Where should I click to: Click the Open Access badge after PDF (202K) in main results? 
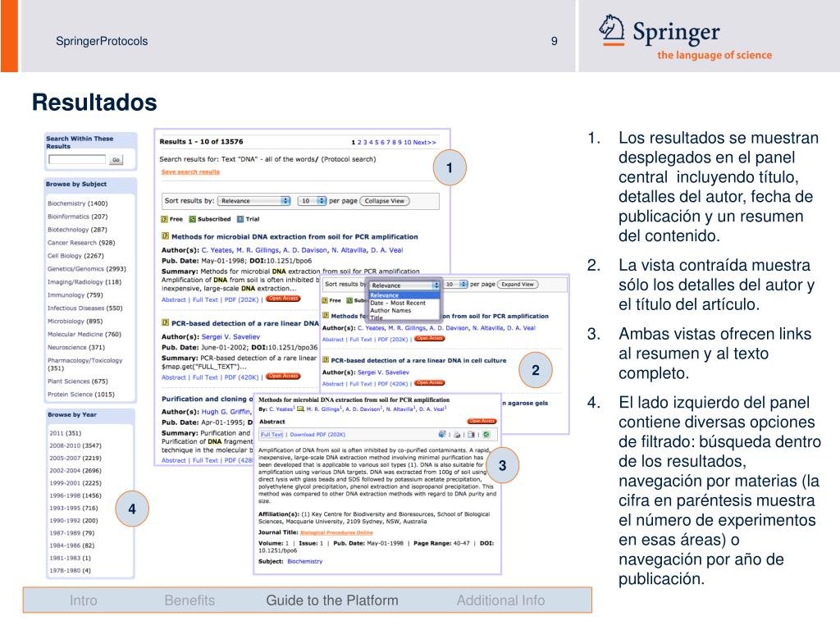point(283,299)
